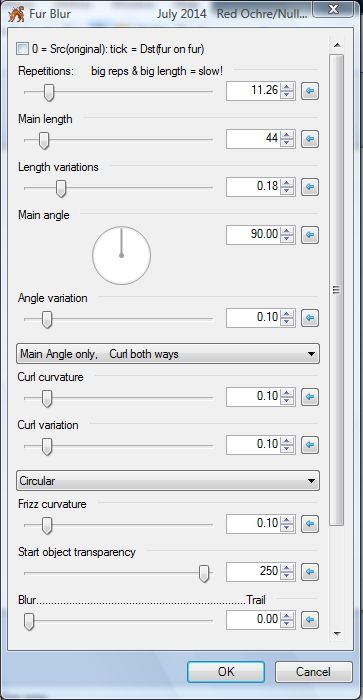Reset Angle variation with arrow icon
363x700 pixels.
(310, 318)
